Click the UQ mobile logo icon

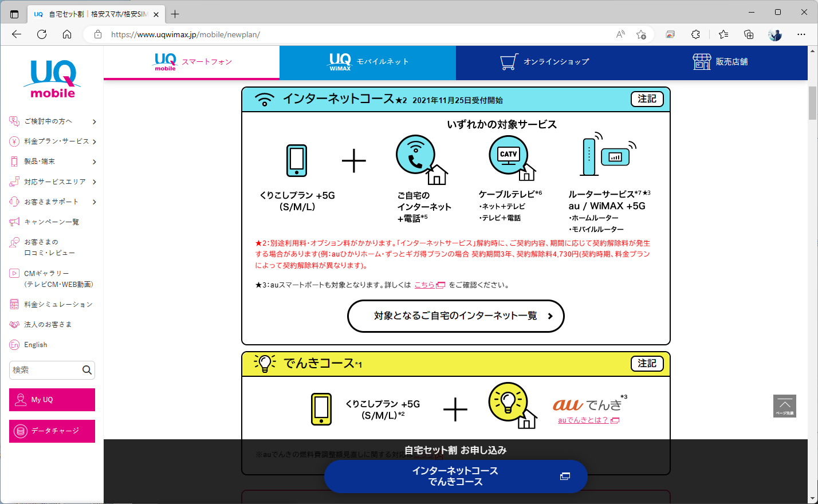pos(52,74)
